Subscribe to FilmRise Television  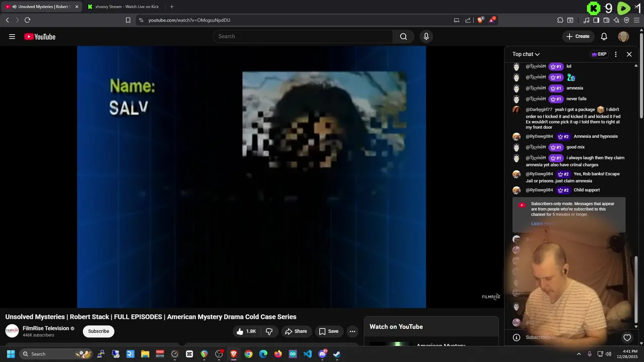coord(99,331)
